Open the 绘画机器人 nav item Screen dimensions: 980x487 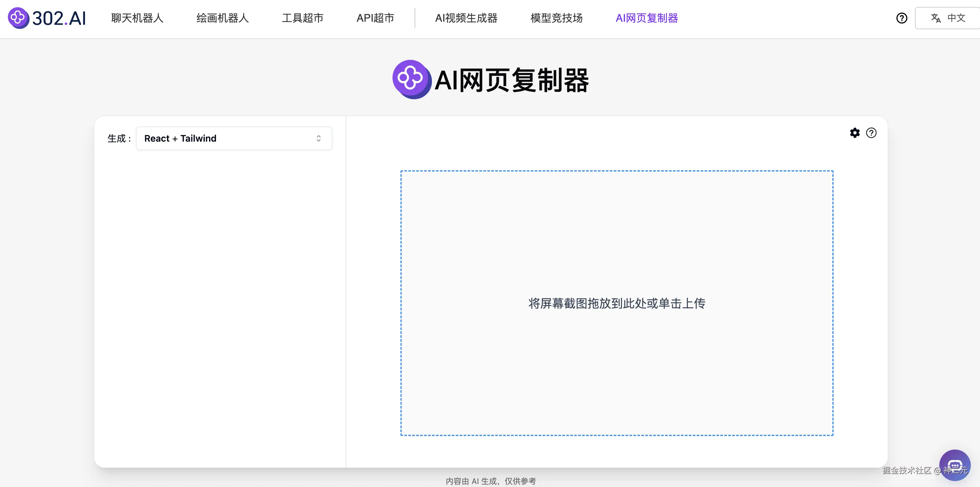[223, 18]
